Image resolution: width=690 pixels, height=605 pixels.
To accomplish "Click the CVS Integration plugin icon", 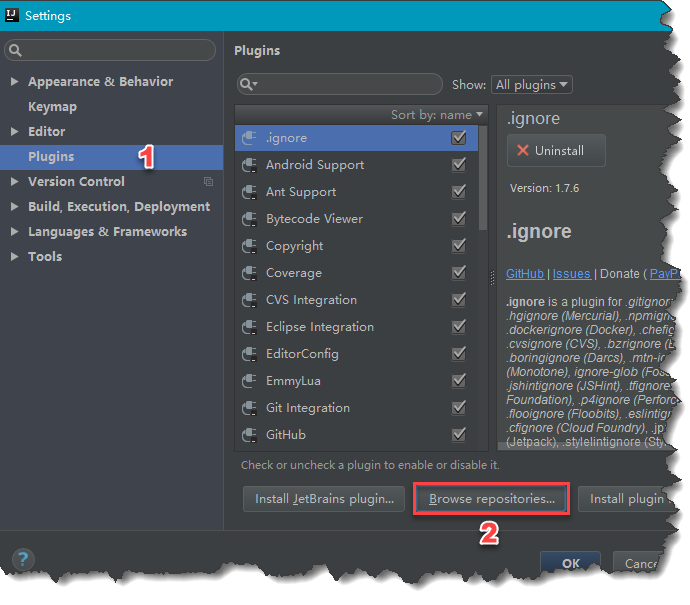I will pyautogui.click(x=250, y=300).
